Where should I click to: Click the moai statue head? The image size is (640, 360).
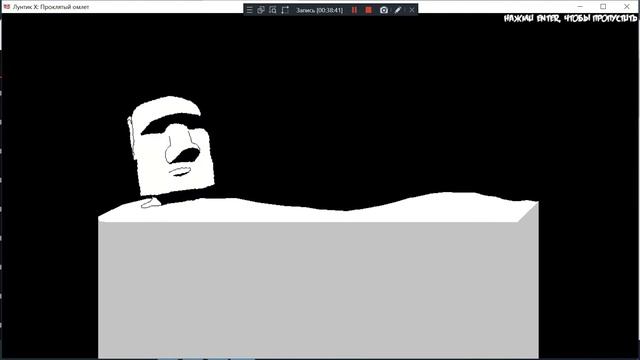point(171,146)
